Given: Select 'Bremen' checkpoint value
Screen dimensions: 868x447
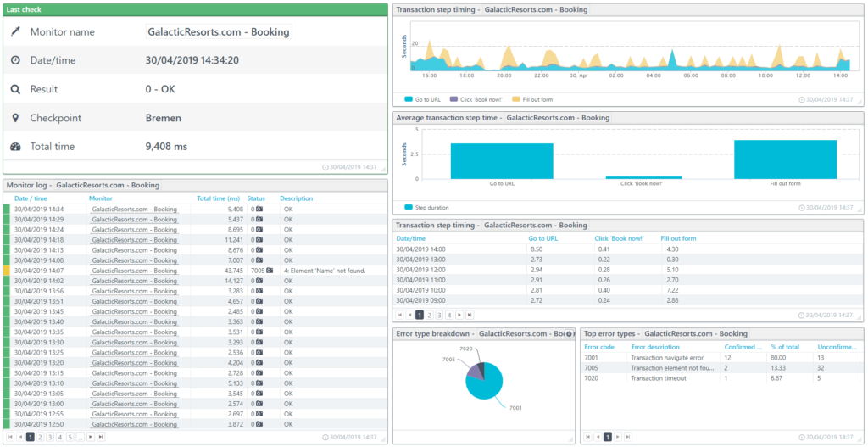Looking at the screenshot, I should (x=164, y=118).
